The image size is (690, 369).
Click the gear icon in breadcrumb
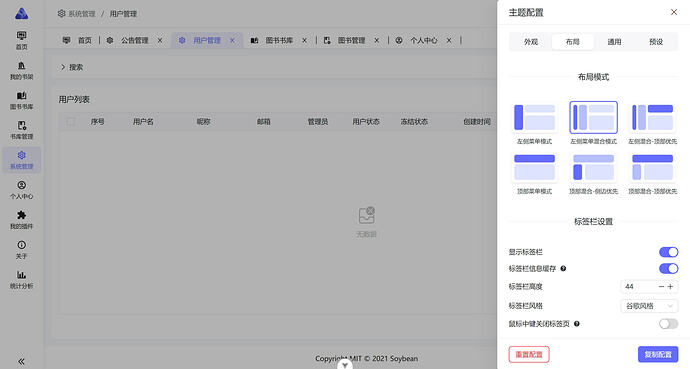tap(62, 14)
